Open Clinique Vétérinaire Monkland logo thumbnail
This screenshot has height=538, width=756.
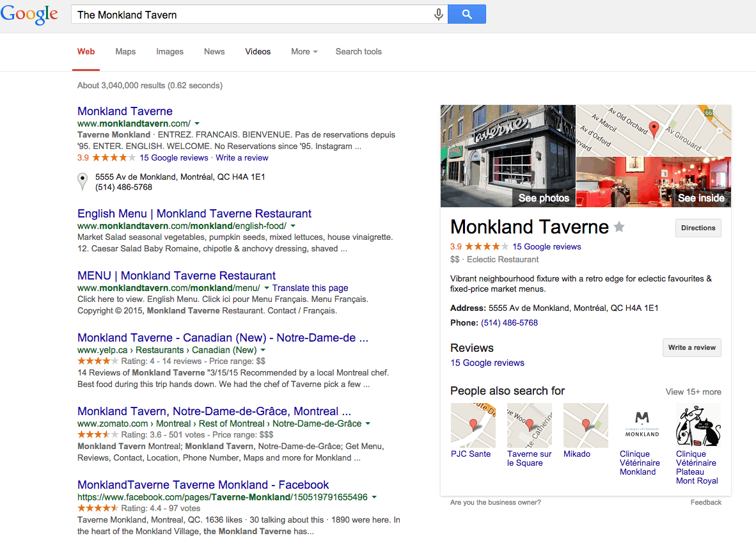(x=642, y=425)
